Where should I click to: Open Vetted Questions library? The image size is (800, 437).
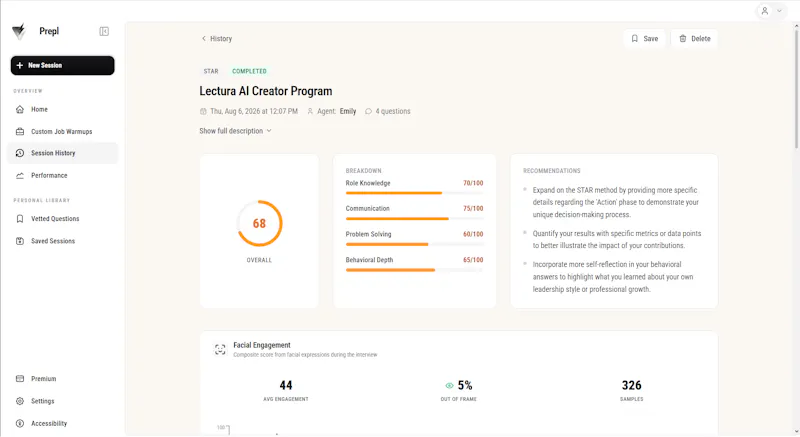click(62, 219)
